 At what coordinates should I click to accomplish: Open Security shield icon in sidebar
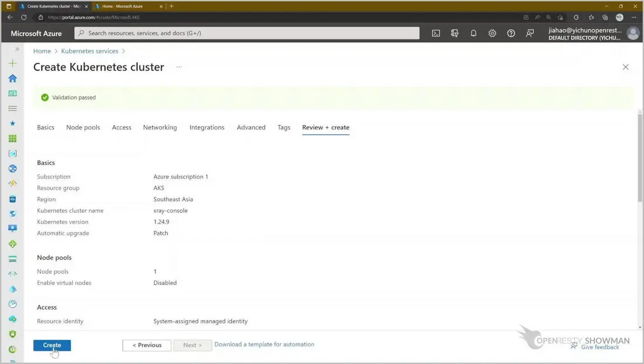pyautogui.click(x=13, y=334)
